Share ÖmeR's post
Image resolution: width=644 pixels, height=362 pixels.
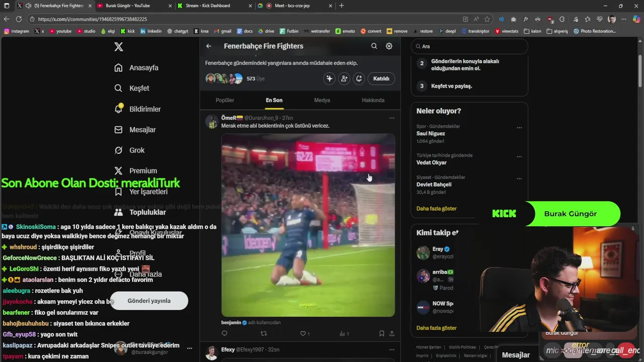tap(391, 333)
